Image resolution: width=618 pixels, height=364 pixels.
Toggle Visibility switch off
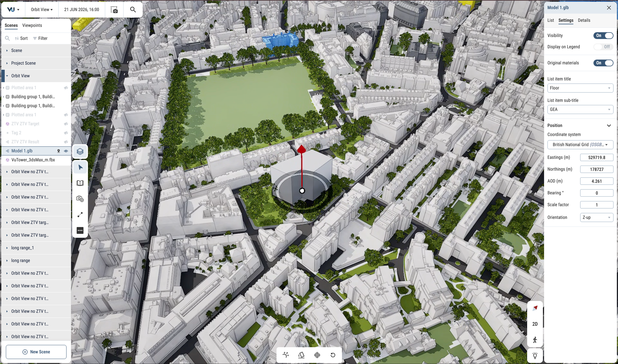click(603, 36)
